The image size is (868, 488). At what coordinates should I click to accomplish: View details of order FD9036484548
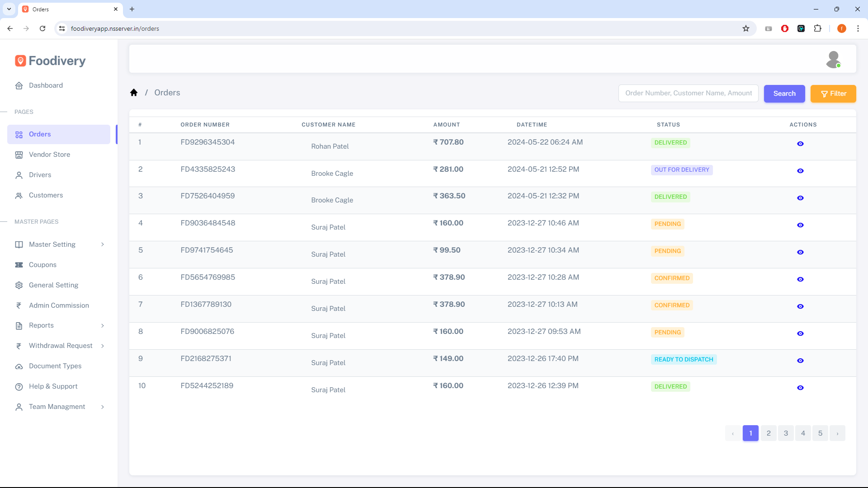[800, 225]
